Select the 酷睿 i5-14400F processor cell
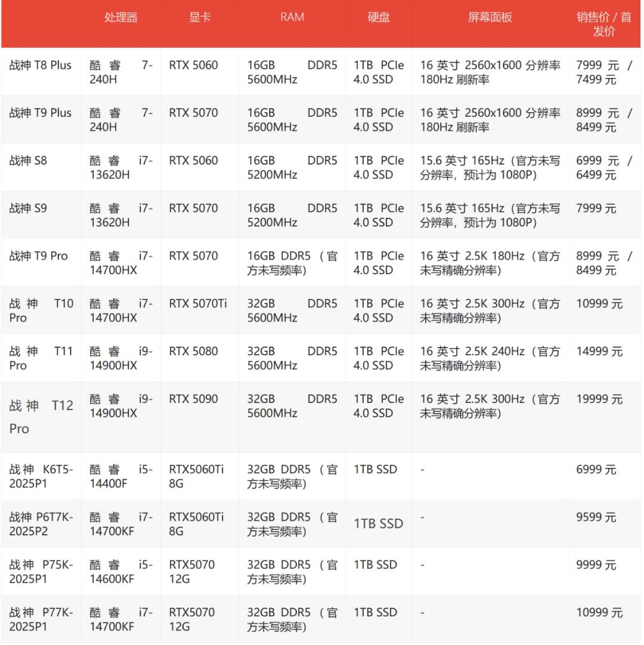Screen dimensions: 644x645 click(x=121, y=476)
